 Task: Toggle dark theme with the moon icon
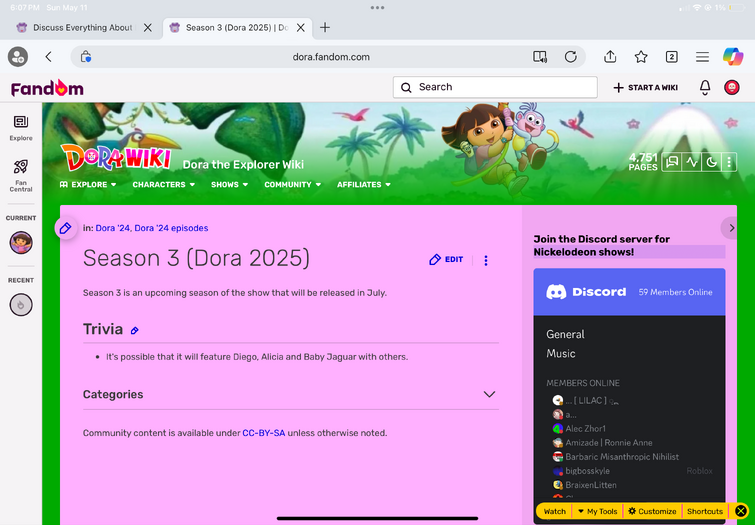[x=712, y=162]
